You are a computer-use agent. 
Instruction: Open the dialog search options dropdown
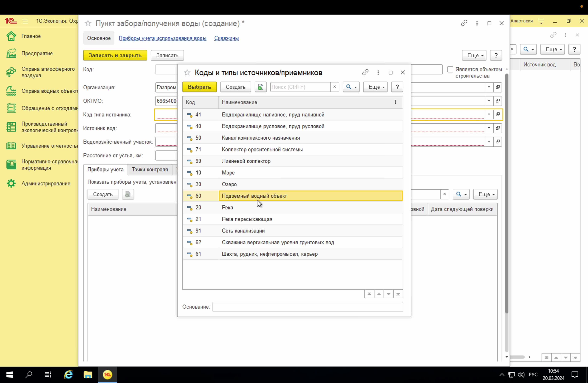coord(351,87)
